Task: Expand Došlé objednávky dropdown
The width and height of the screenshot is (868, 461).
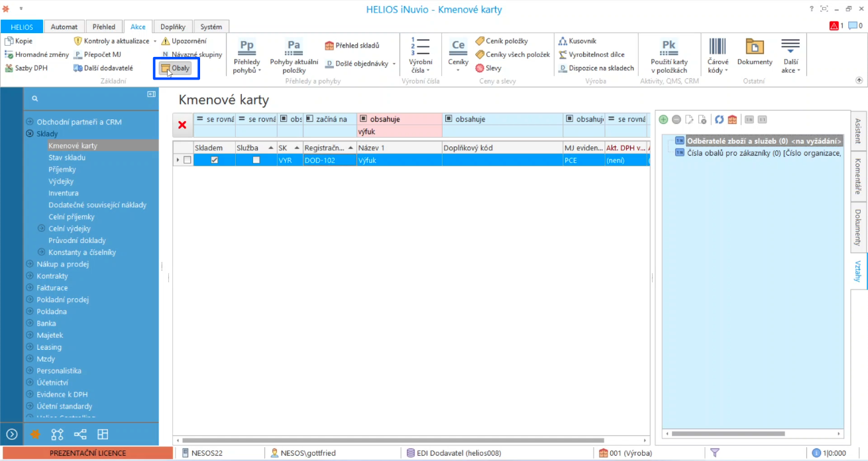Action: (x=394, y=64)
